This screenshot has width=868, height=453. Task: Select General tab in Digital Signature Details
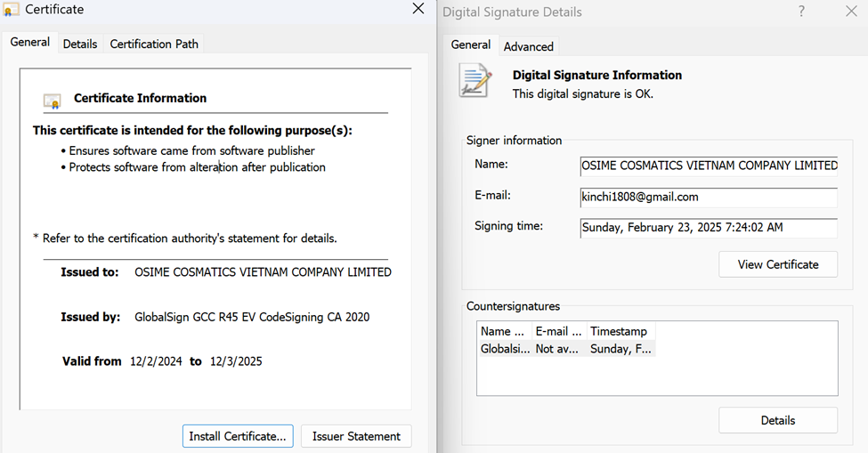coord(471,44)
